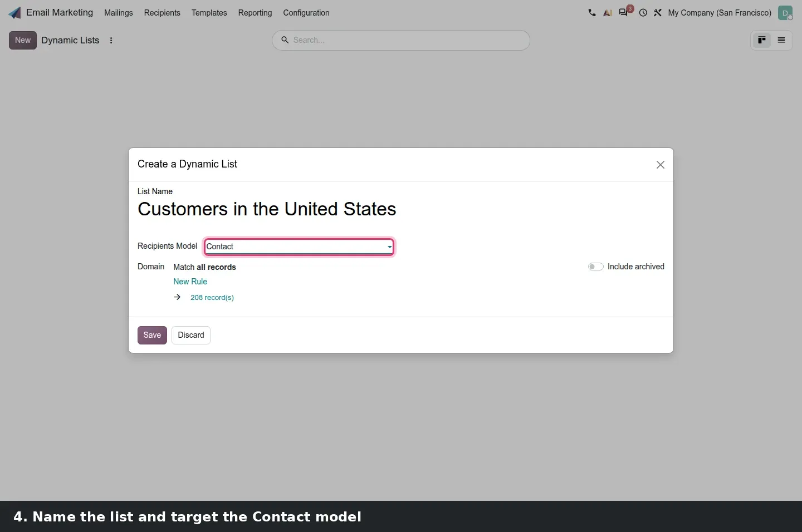This screenshot has height=532, width=802.
Task: Open the activities clock icon
Action: 643,13
